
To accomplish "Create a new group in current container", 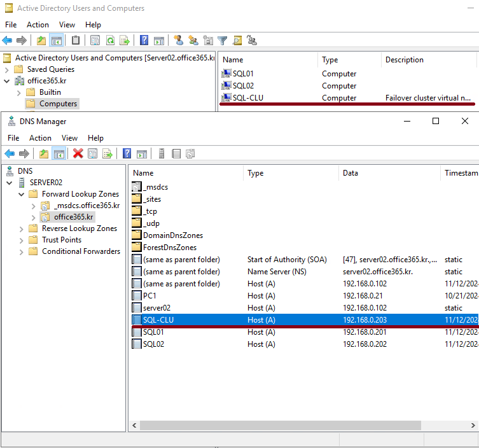I will (193, 40).
